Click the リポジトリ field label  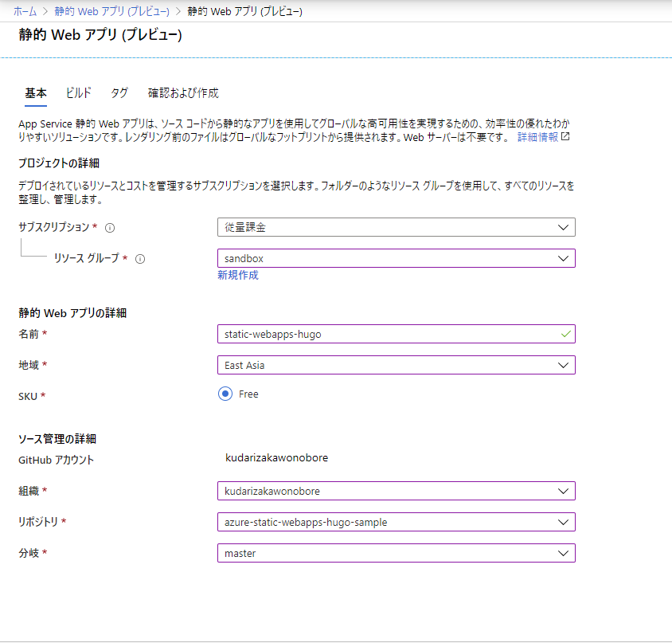[38, 522]
